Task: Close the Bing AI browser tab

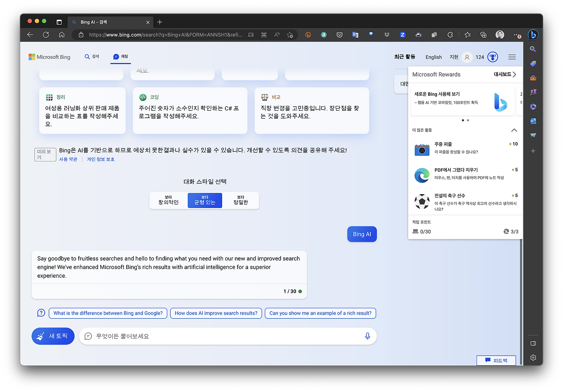Action: pos(148,22)
